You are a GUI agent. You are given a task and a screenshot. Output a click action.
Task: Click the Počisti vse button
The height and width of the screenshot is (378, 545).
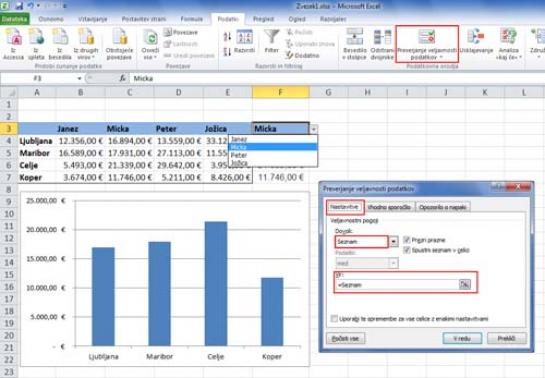345,338
